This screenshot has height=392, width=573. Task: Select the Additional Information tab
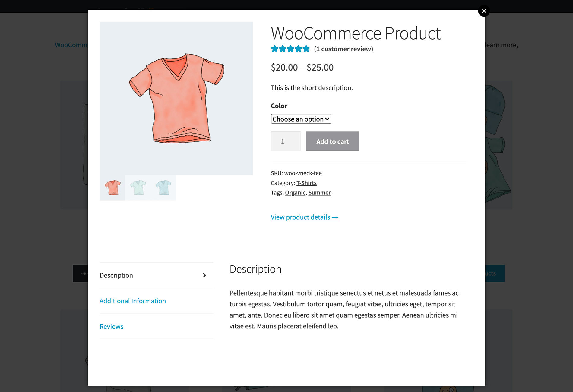(133, 301)
